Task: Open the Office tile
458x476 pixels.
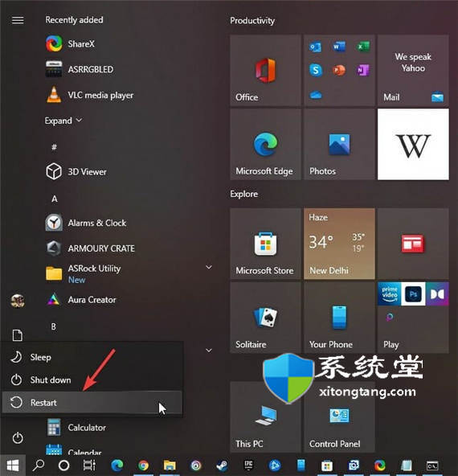Action: coord(265,71)
